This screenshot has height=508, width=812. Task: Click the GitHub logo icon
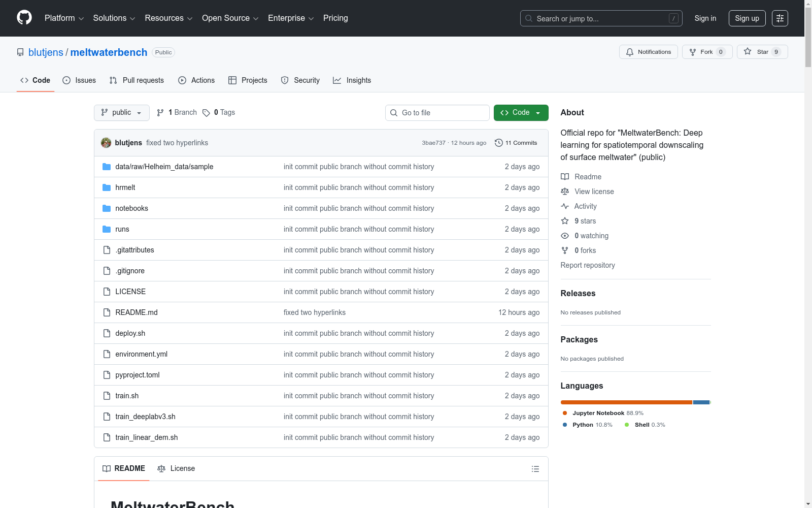pyautogui.click(x=24, y=18)
